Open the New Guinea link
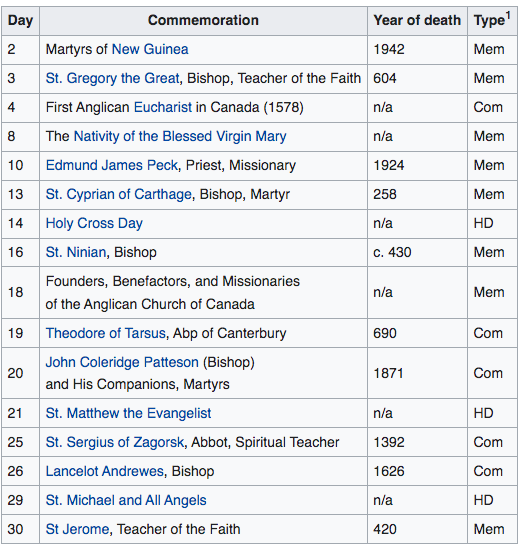This screenshot has width=520, height=547. [150, 49]
